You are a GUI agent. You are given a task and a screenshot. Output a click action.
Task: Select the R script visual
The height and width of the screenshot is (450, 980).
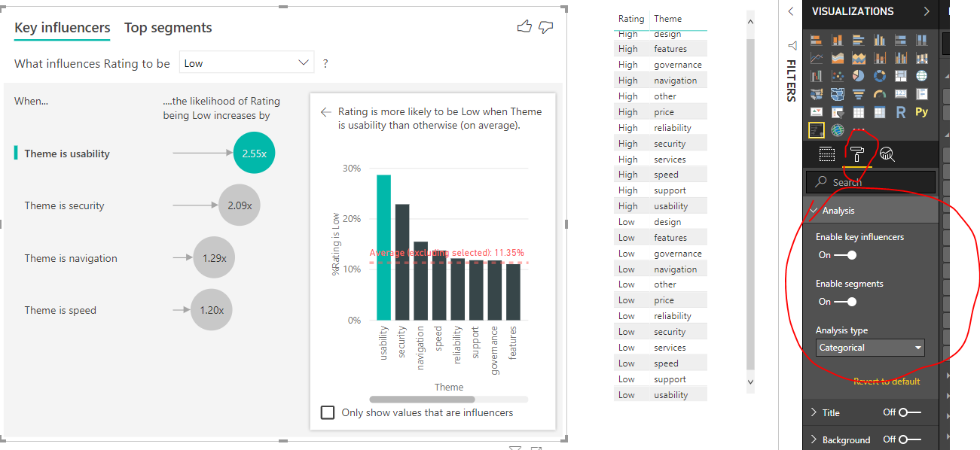901,112
